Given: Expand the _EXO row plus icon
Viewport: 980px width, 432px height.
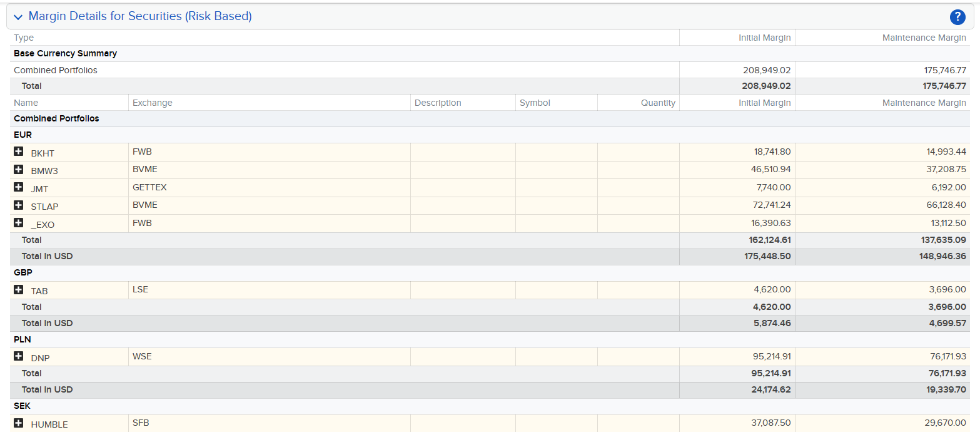Looking at the screenshot, I should 19,224.
